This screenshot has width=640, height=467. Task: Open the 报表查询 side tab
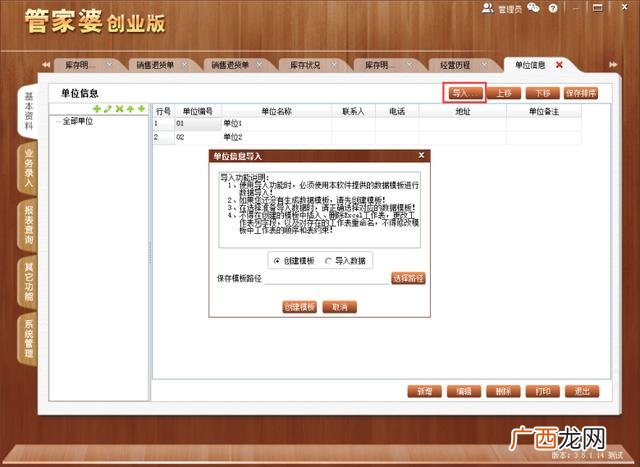coord(28,225)
